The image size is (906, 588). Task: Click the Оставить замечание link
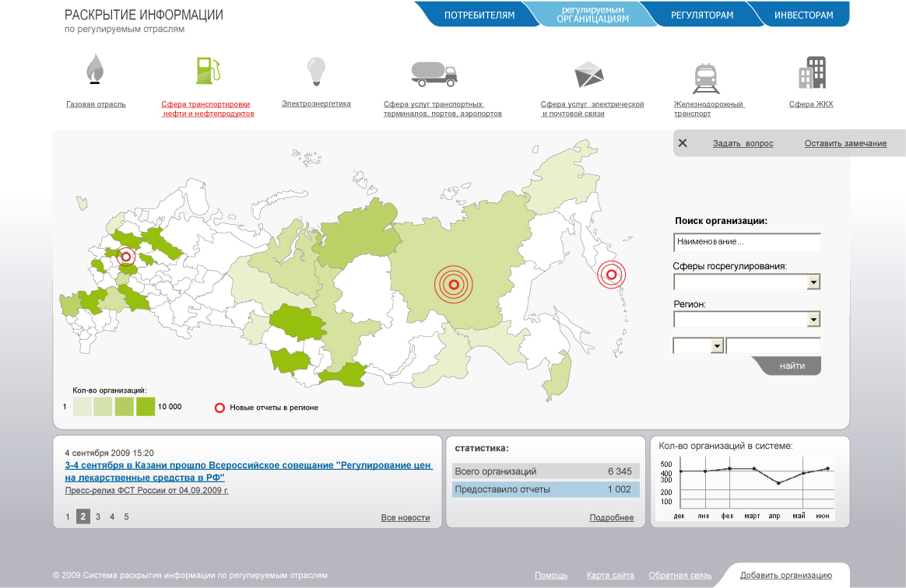(845, 143)
